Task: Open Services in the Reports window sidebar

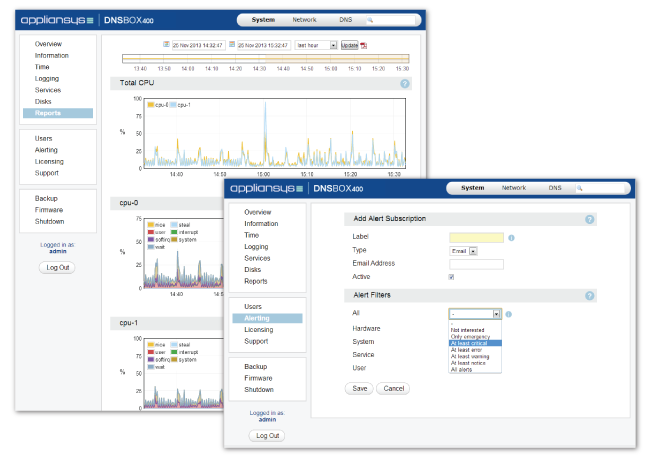Action: coord(48,90)
